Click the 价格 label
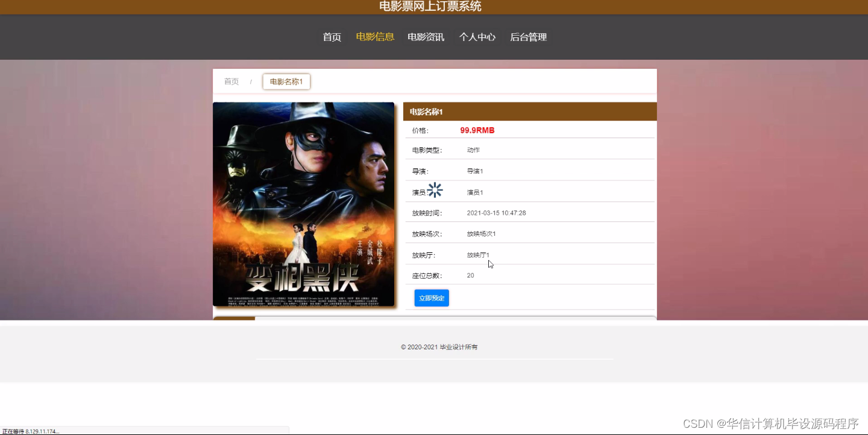 tap(420, 130)
